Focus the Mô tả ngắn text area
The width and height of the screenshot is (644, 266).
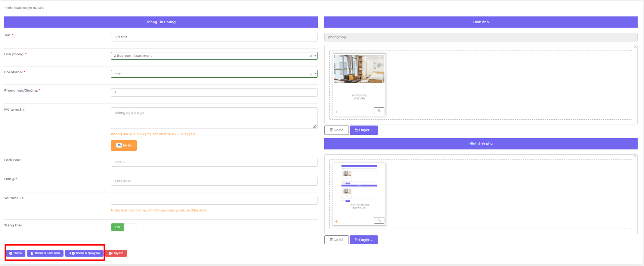point(214,118)
